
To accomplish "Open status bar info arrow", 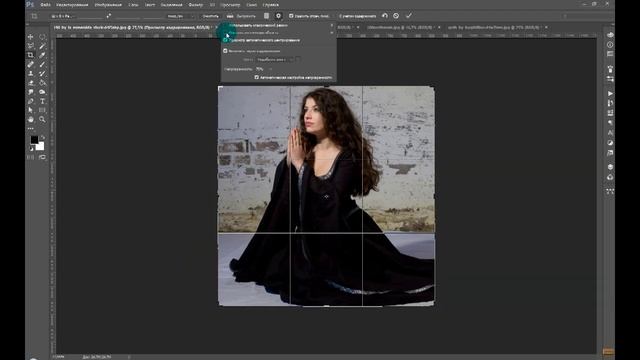I will [129, 357].
